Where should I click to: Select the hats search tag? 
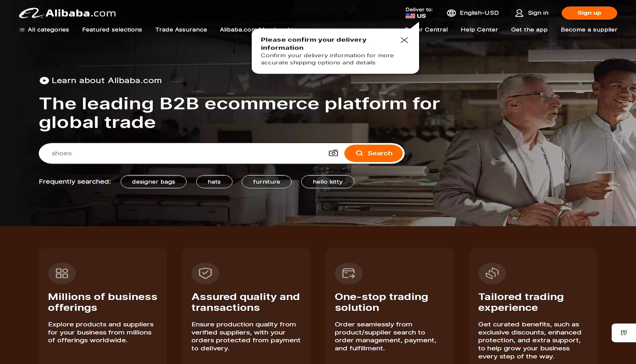[x=214, y=182]
